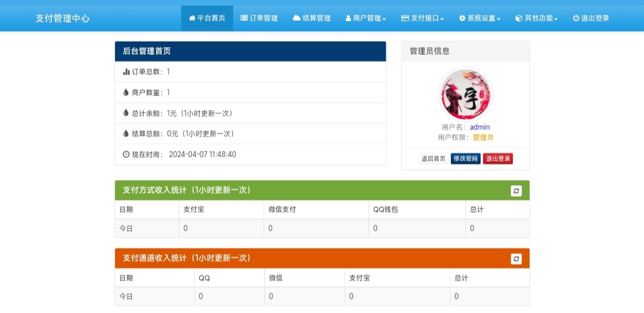Click the blue 修改密码 button
Viewport: 644px width, 313px height.
tap(466, 159)
